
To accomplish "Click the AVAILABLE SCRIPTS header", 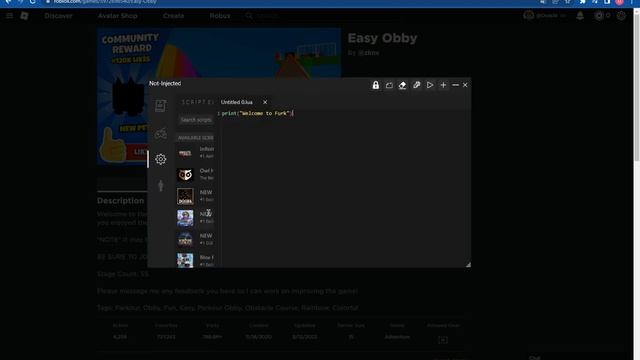I will point(196,138).
